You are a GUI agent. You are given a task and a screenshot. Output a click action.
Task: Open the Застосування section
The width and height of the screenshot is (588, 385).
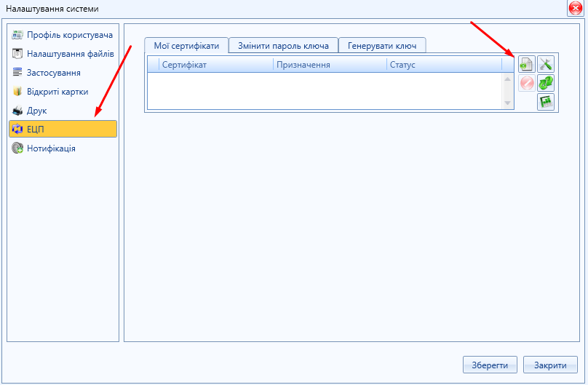point(53,73)
